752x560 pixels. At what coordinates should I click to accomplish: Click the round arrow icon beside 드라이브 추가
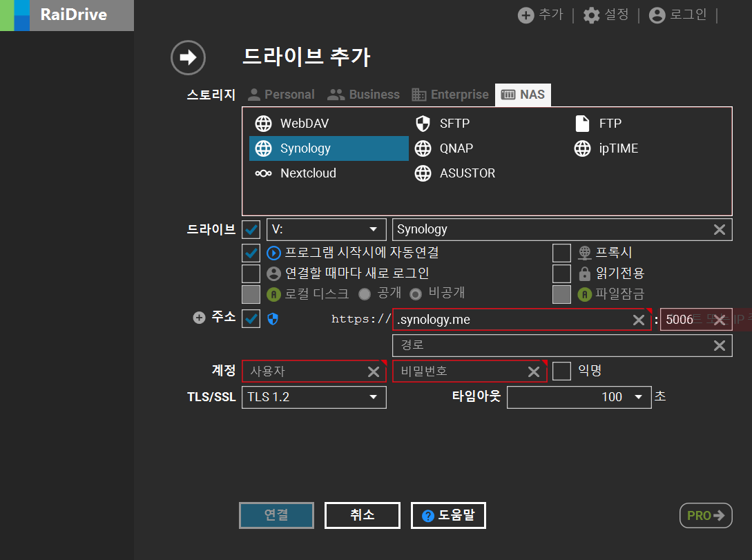(x=188, y=57)
